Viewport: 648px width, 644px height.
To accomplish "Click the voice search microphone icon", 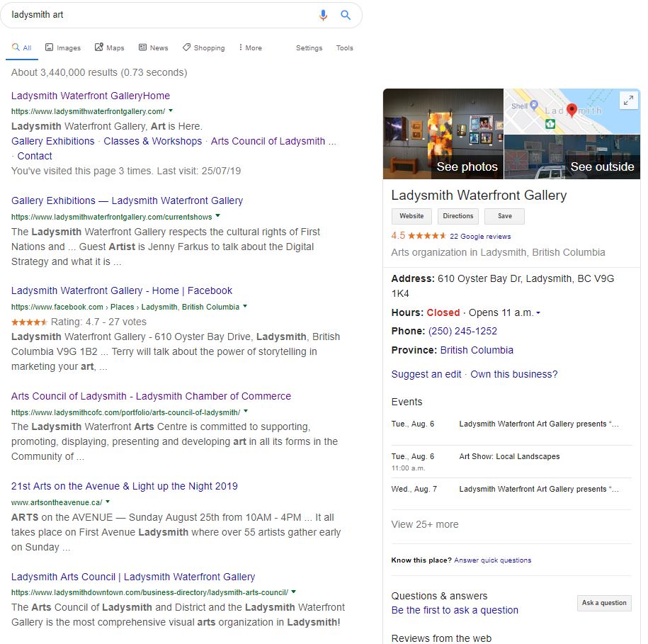I will point(323,16).
